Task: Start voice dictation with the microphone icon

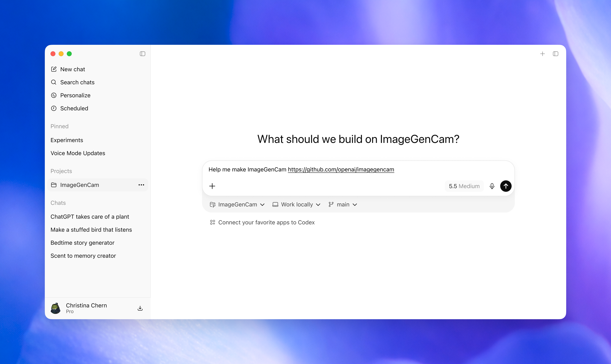Action: point(492,186)
